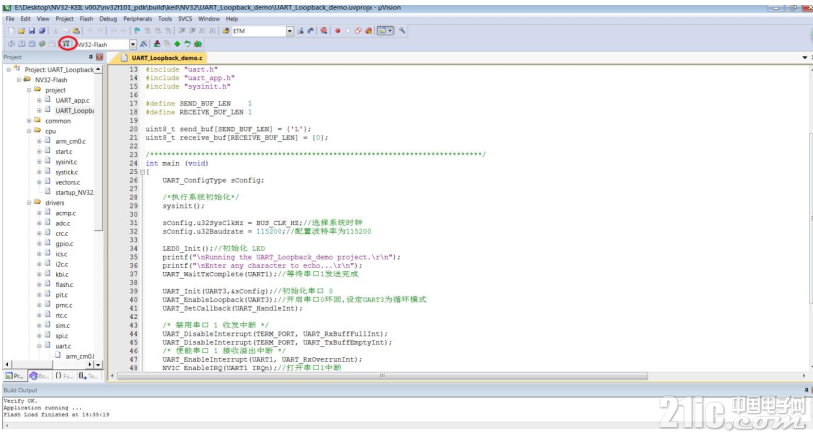Click the Batch Build icon
The height and width of the screenshot is (438, 813).
click(x=43, y=44)
